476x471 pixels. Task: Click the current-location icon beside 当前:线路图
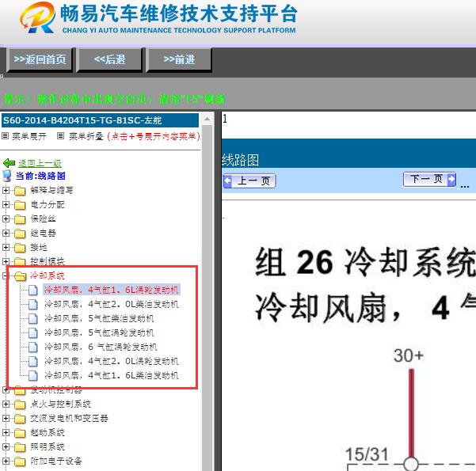(x=7, y=176)
